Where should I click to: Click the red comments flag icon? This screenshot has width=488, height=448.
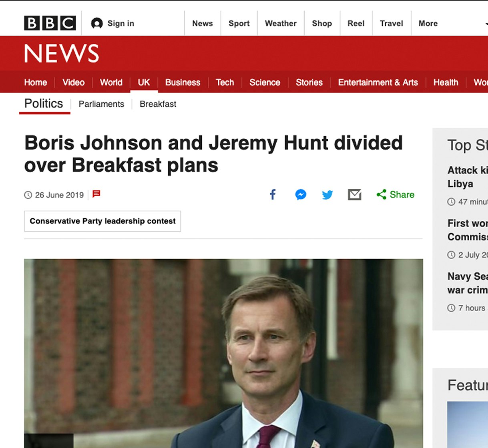(96, 194)
